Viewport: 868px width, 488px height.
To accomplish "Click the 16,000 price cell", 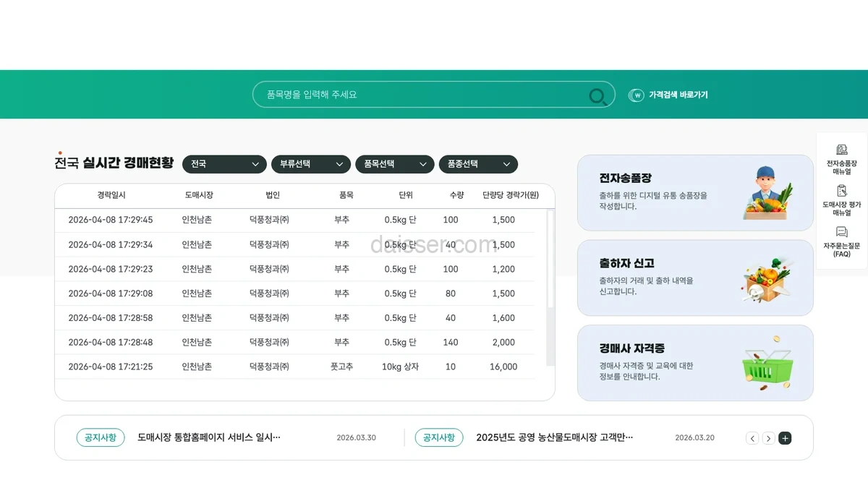I will 503,367.
